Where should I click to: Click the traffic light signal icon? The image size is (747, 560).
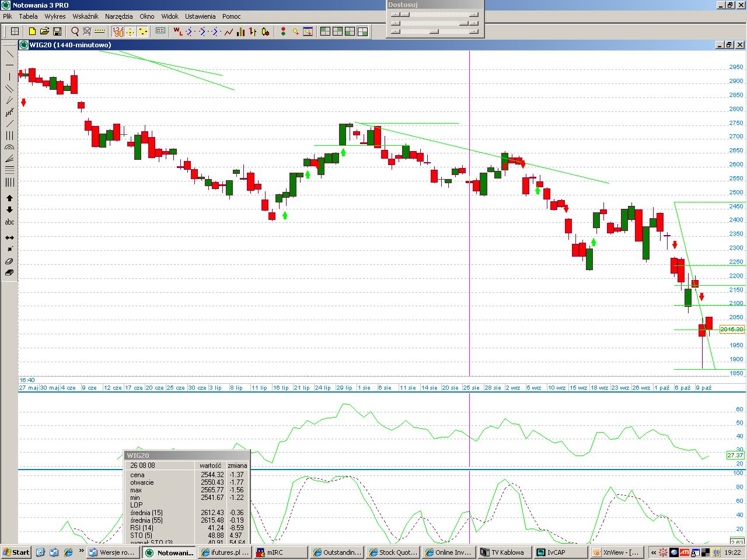pos(283,32)
